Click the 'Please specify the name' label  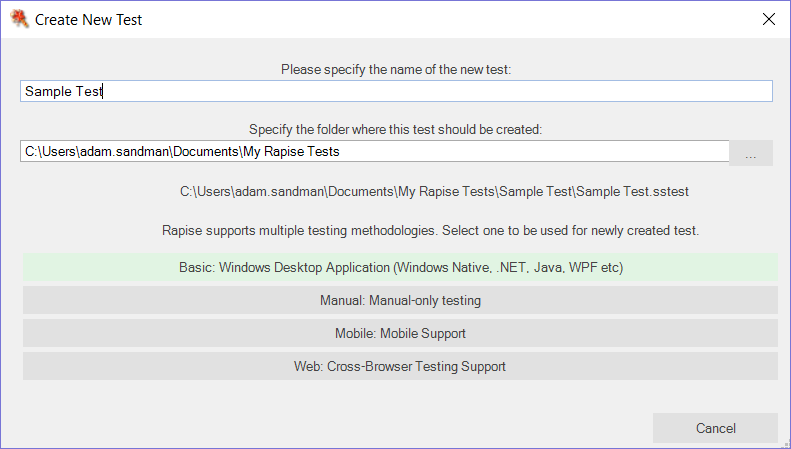[x=396, y=70]
